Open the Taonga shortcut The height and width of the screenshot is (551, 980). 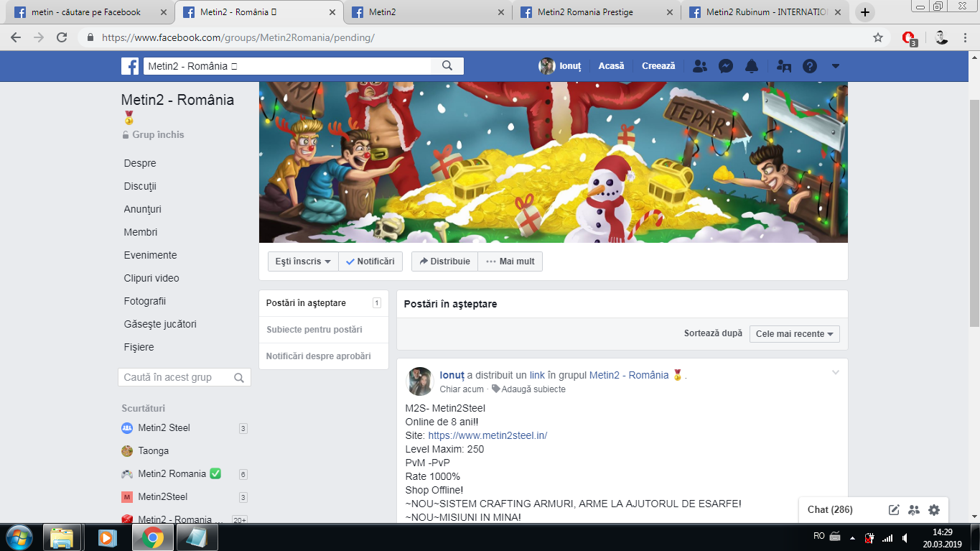point(153,450)
